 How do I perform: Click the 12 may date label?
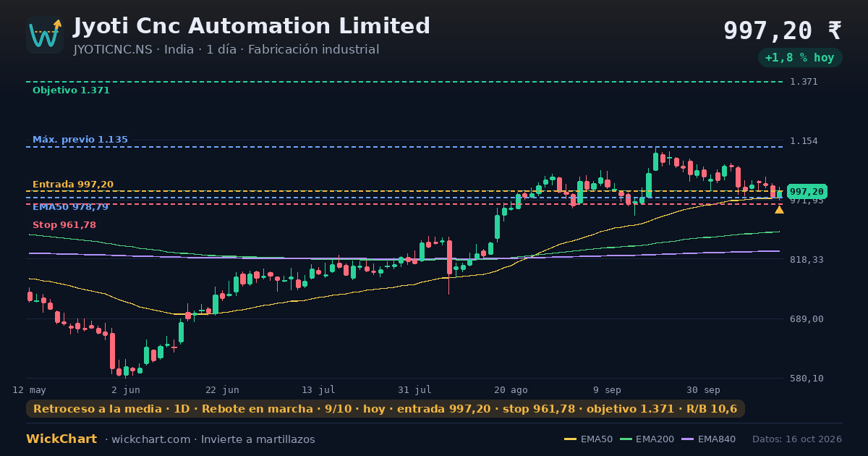point(29,390)
